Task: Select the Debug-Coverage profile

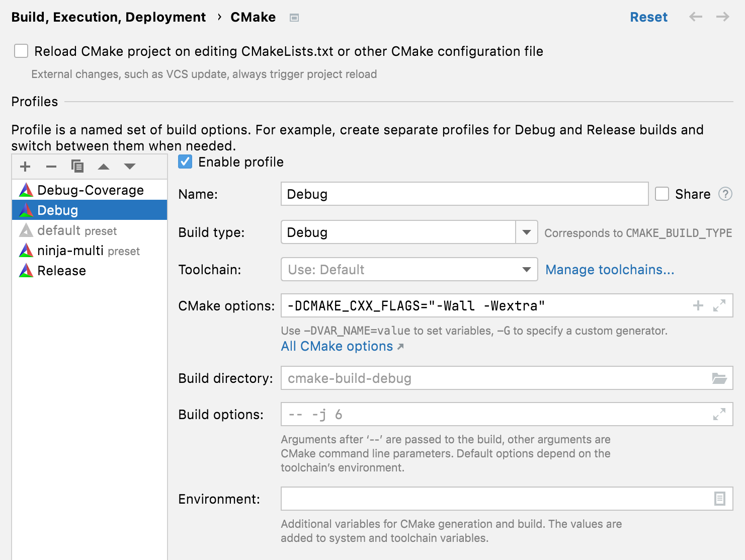Action: (x=90, y=190)
